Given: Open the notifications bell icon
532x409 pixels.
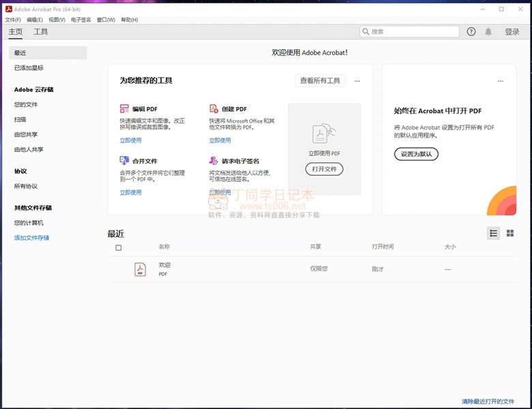Looking at the screenshot, I should (x=488, y=32).
